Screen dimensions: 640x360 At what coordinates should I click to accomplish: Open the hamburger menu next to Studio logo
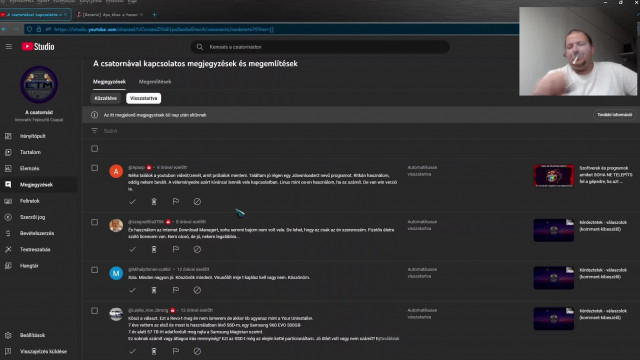(9, 47)
